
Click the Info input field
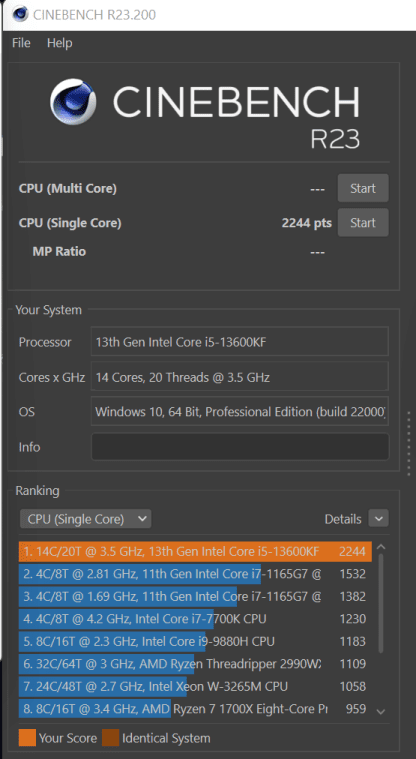pos(240,446)
